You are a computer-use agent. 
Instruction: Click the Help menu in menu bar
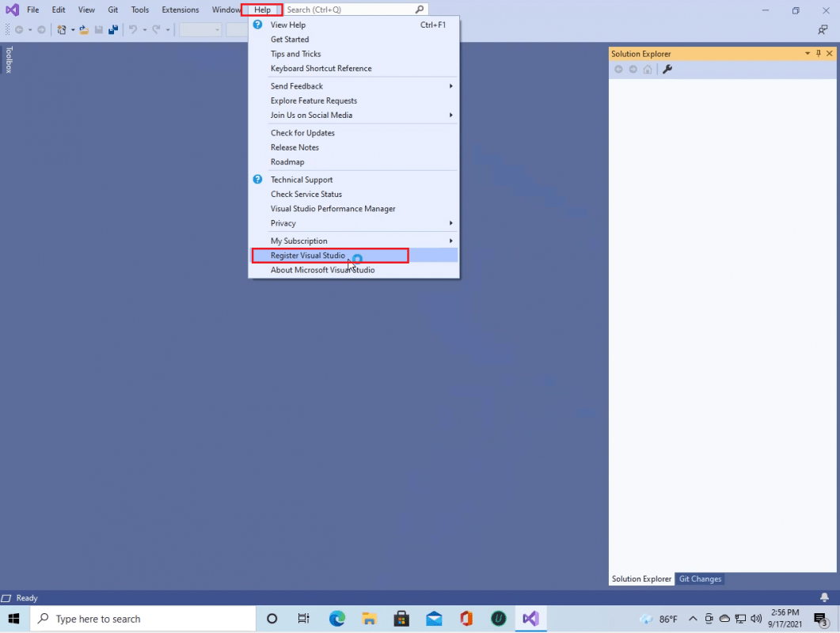click(262, 9)
